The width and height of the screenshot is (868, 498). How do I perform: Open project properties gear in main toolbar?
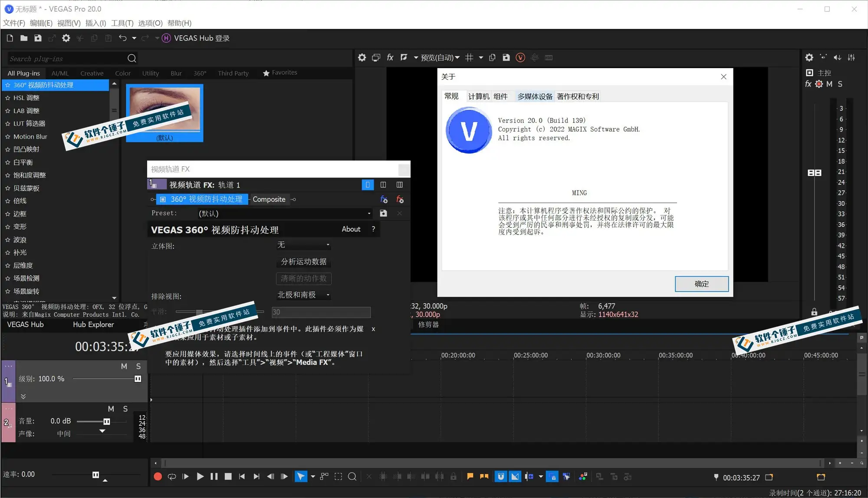click(x=66, y=38)
